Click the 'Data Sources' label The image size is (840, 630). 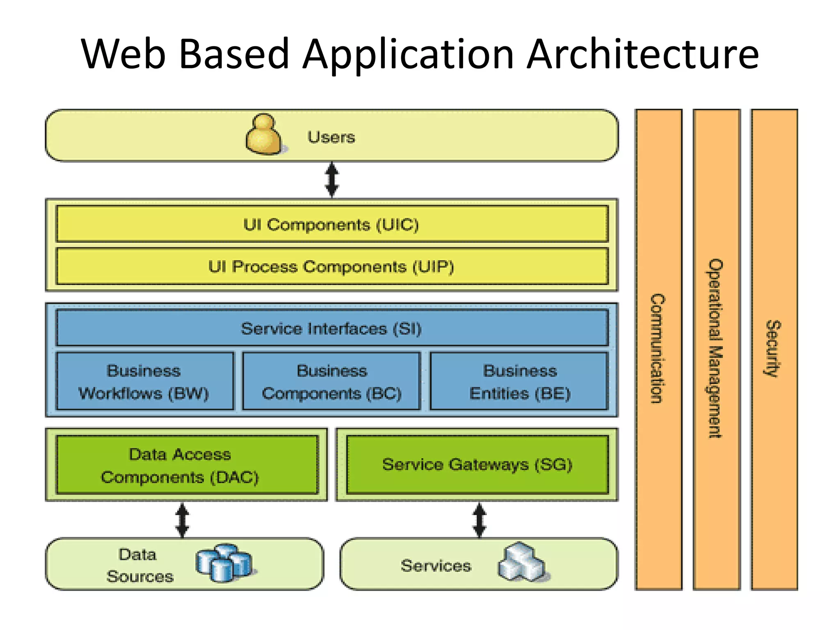(139, 565)
